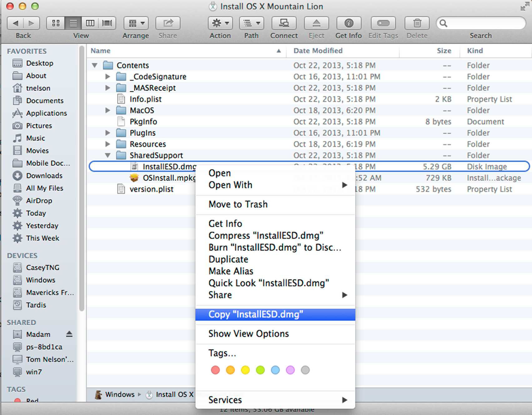This screenshot has width=532, height=415.
Task: Open AirDrop in the sidebar
Action: pos(39,201)
